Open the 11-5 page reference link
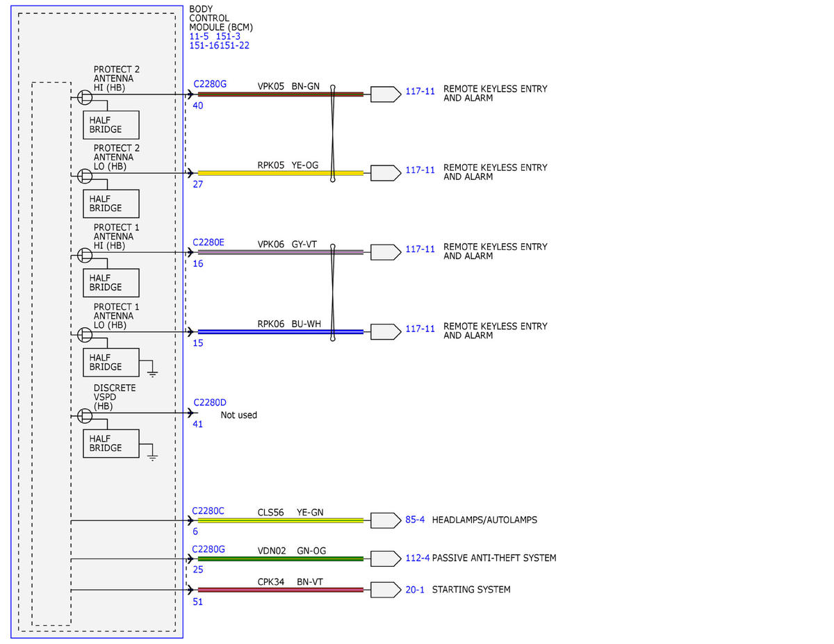834x644 pixels. click(199, 36)
